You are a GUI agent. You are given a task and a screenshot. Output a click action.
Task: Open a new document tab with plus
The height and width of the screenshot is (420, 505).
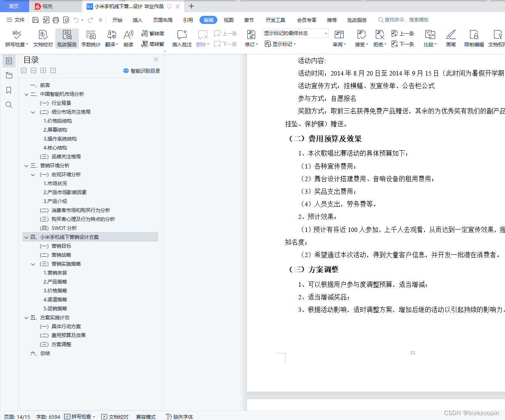pyautogui.click(x=191, y=6)
